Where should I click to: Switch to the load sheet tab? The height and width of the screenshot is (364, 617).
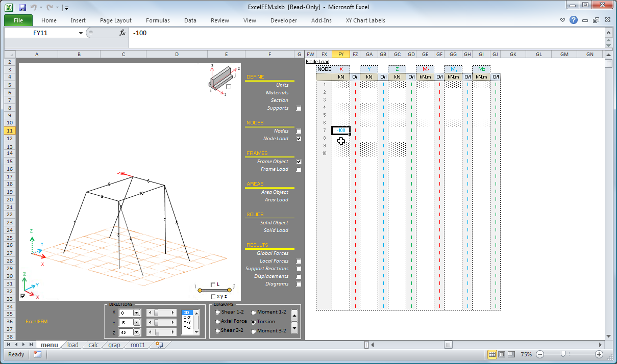[73, 345]
